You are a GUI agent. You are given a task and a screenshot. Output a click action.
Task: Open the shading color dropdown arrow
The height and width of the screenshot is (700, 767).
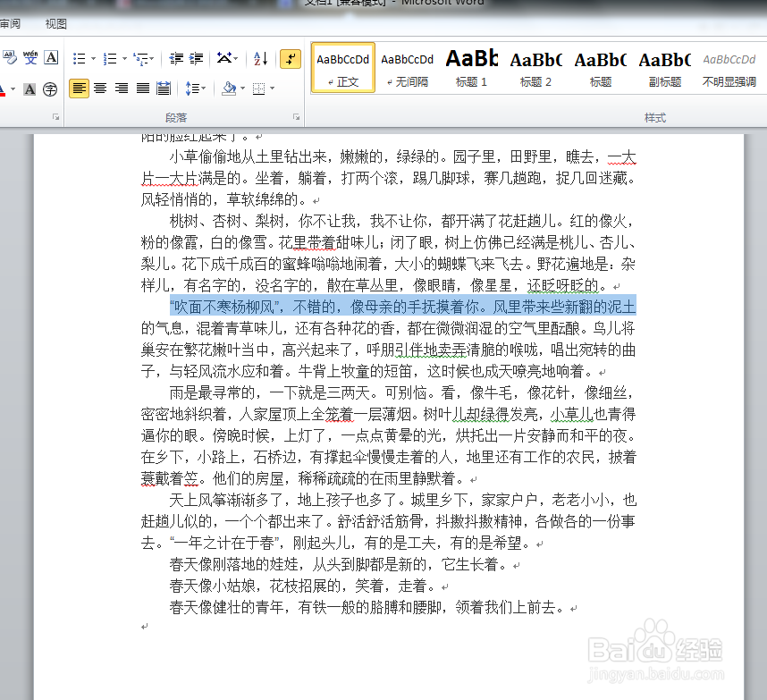[240, 88]
